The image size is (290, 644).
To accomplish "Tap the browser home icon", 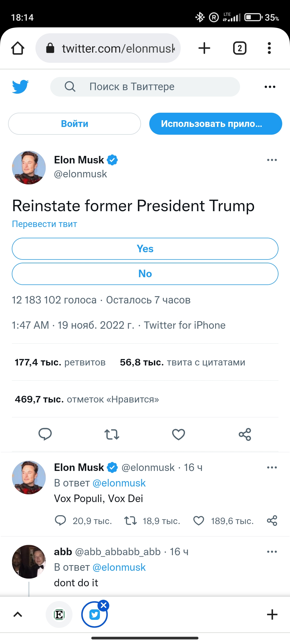I will (18, 48).
